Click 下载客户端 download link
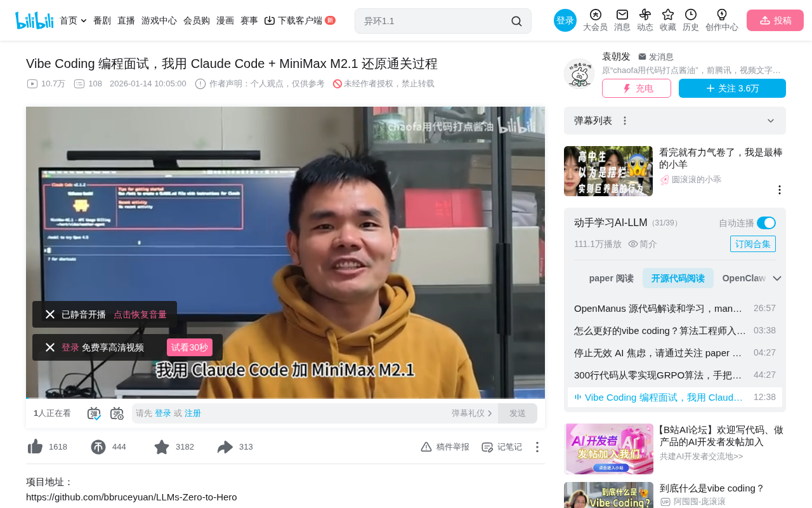Image resolution: width=812 pixels, height=508 pixels. click(x=299, y=20)
